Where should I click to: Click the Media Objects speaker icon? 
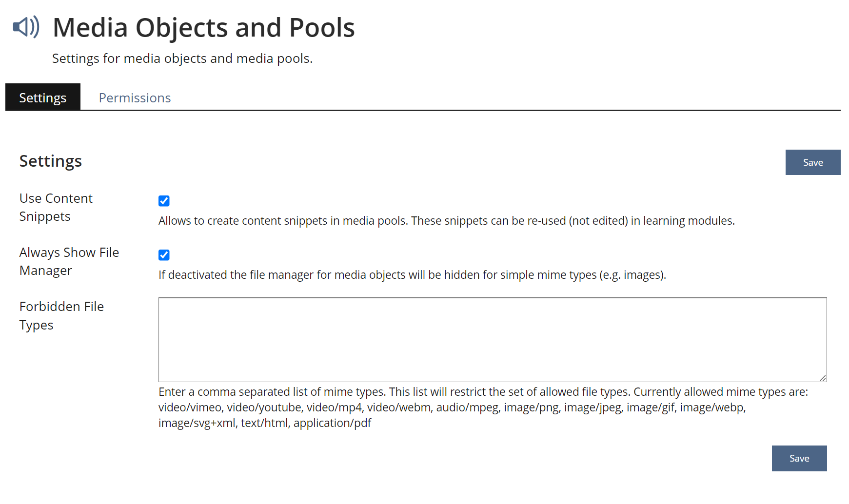click(26, 27)
